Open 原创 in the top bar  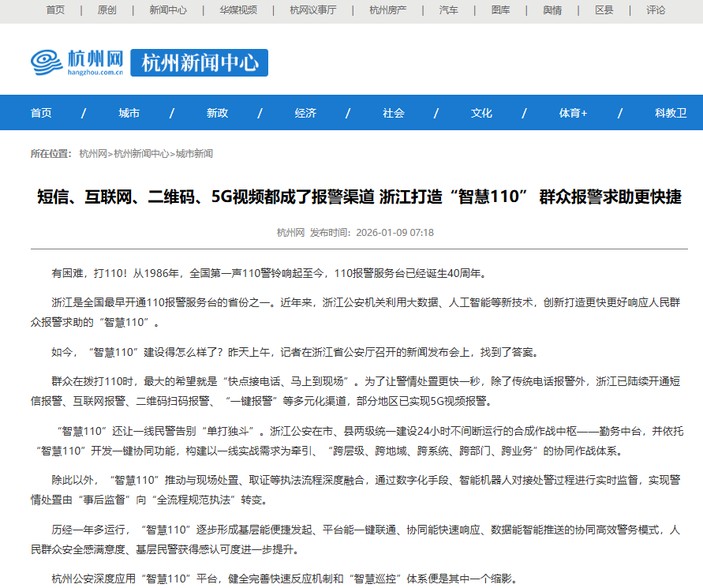(x=107, y=10)
